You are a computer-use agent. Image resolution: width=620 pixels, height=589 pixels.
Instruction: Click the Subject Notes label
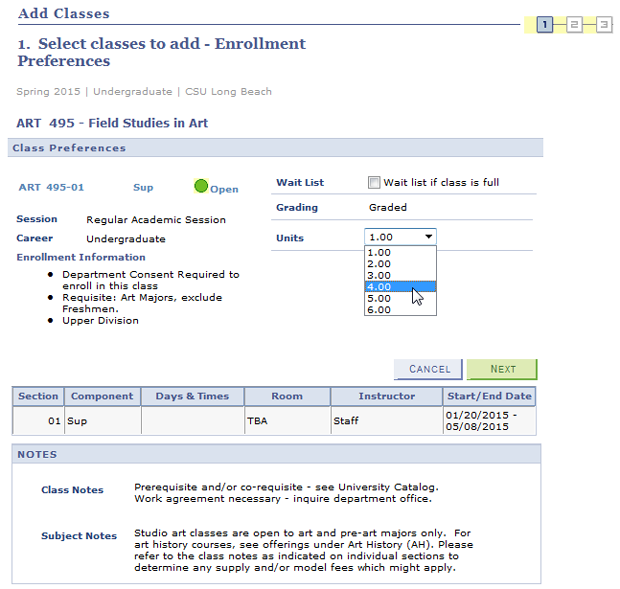79,536
